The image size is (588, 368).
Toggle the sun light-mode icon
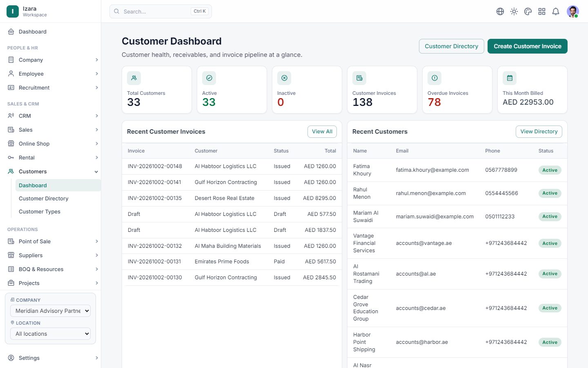click(514, 11)
